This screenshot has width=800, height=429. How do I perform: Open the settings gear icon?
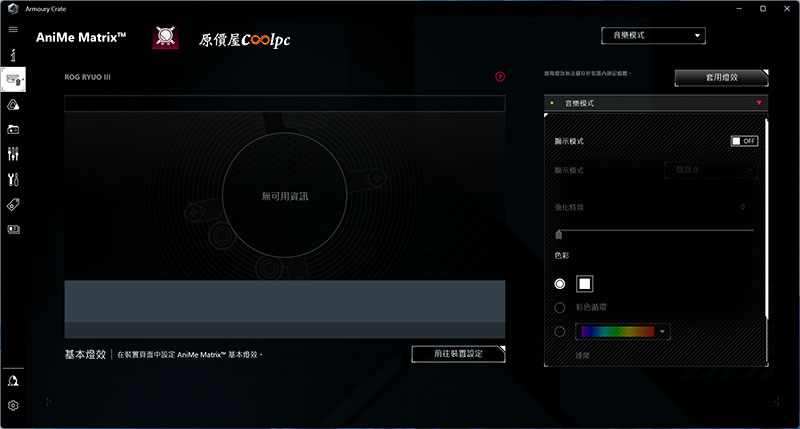click(x=13, y=406)
